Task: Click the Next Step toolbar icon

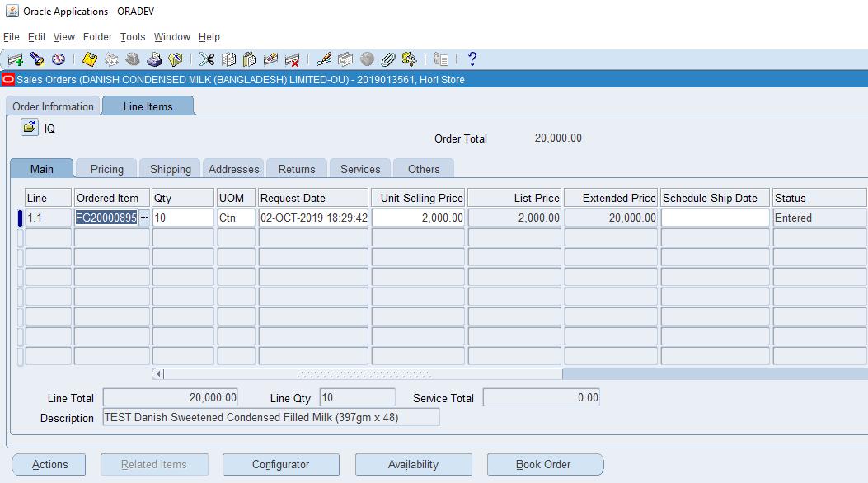Action: 111,59
